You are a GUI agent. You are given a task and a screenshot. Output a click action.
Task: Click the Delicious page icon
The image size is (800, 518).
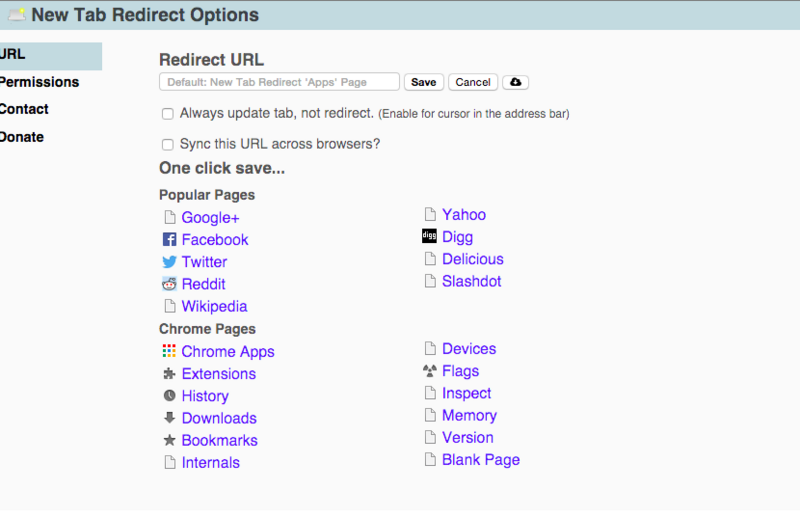tap(430, 259)
